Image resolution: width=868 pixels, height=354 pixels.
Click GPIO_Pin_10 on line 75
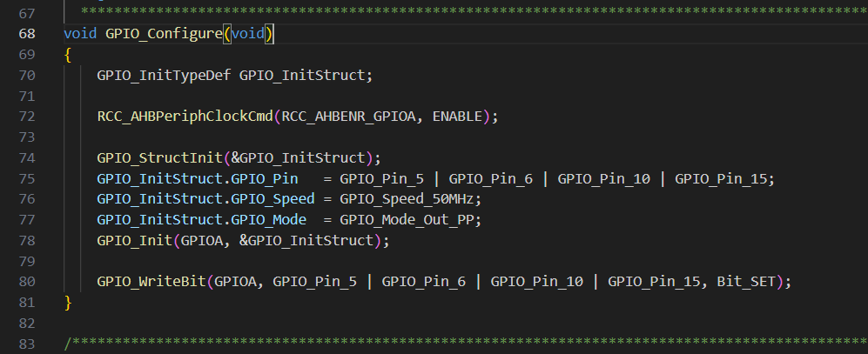[x=604, y=178]
